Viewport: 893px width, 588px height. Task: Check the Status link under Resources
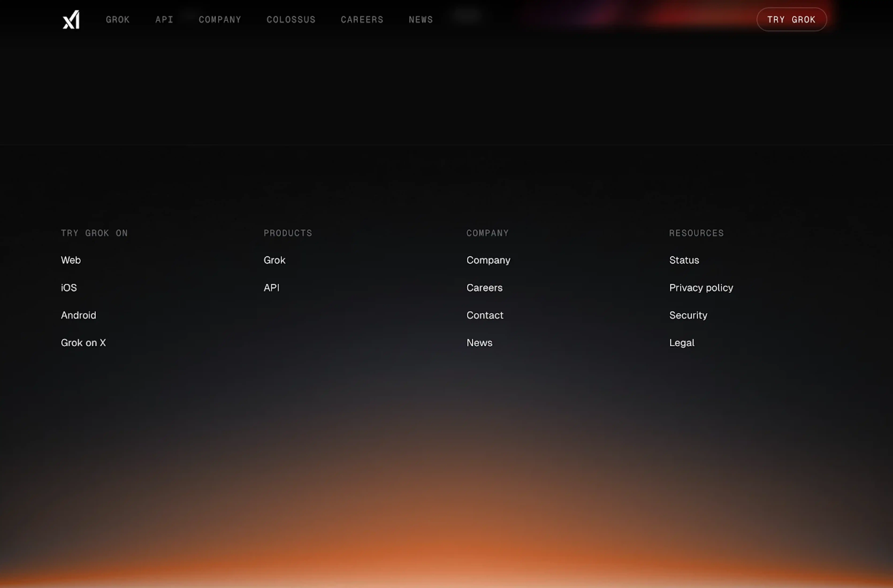[x=684, y=260]
